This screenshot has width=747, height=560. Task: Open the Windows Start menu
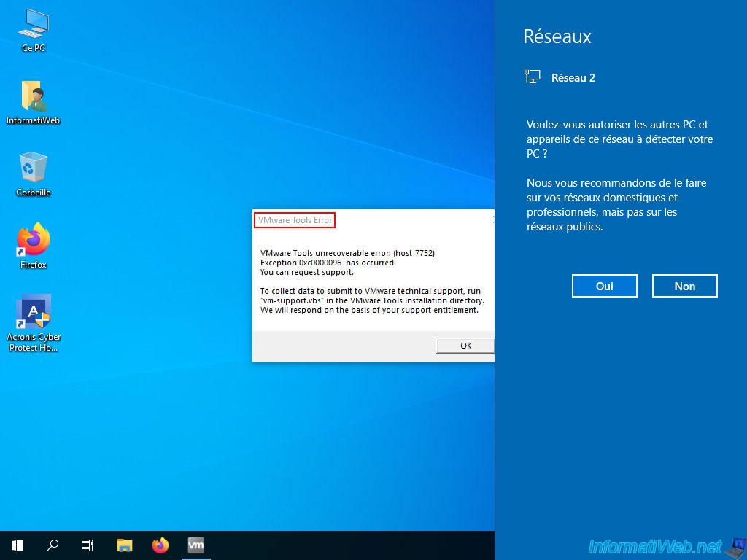[x=18, y=545]
